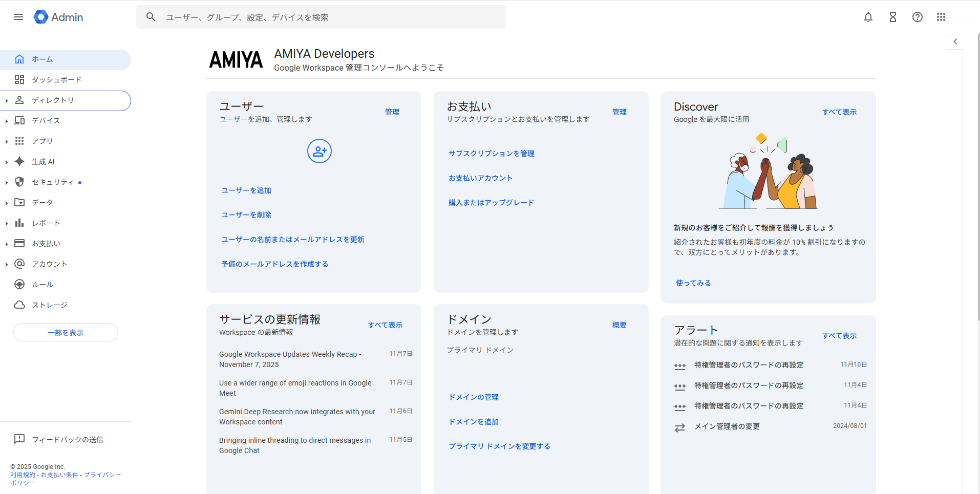Expand the データ tree arrow
The image size is (980, 494).
(x=7, y=203)
